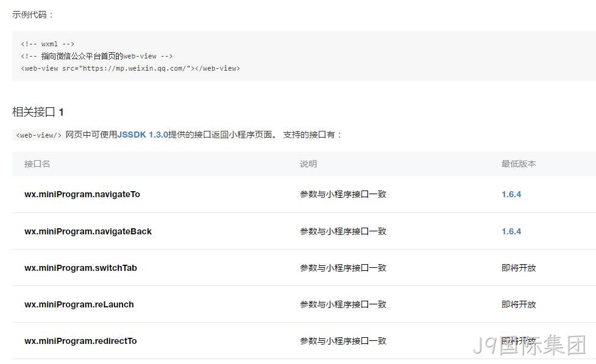Viewport: 596px width, 364px height.
Task: Click 参数与小程序接口一致 in navigateTo row
Action: pyautogui.click(x=343, y=194)
